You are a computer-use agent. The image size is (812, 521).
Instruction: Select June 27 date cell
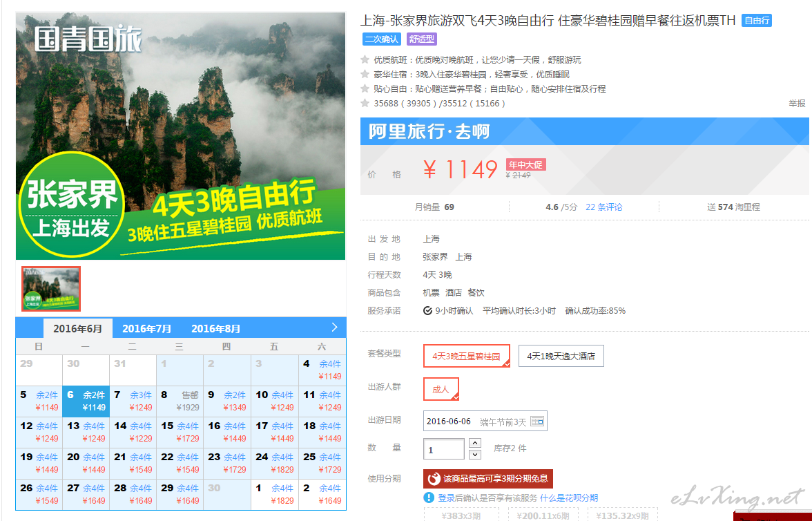point(86,495)
